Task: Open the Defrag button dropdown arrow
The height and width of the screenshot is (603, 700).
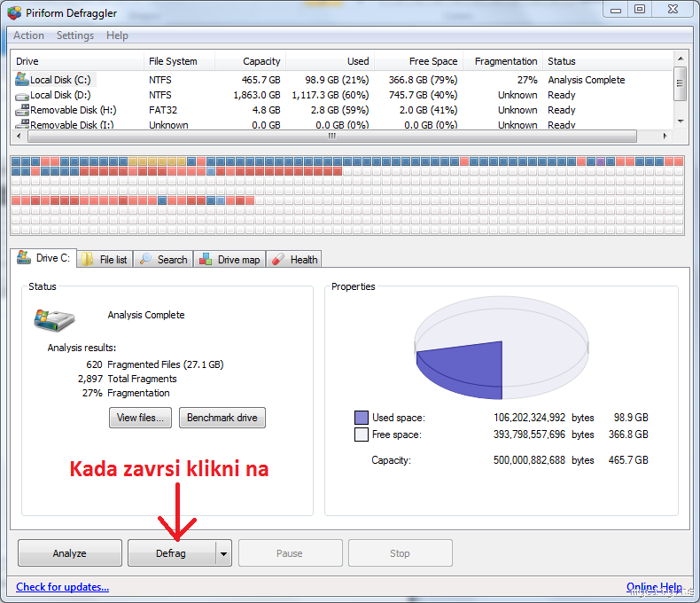Action: click(223, 553)
